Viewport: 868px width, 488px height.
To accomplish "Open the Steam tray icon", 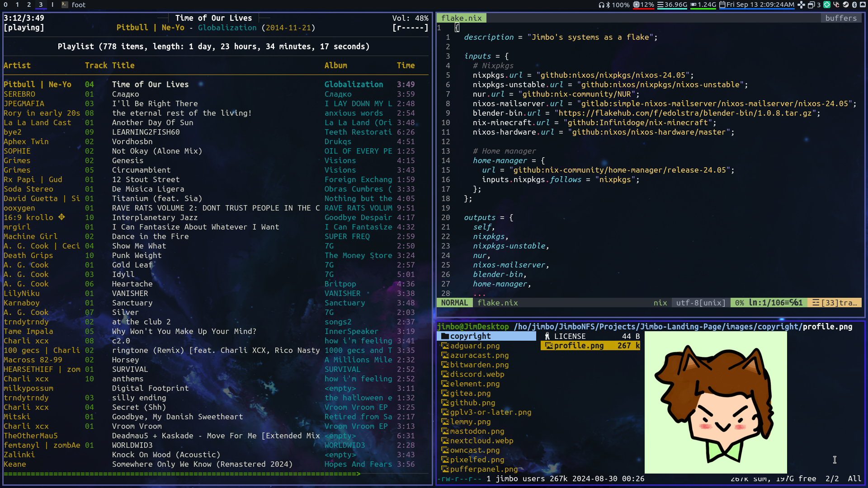I will click(x=846, y=5).
